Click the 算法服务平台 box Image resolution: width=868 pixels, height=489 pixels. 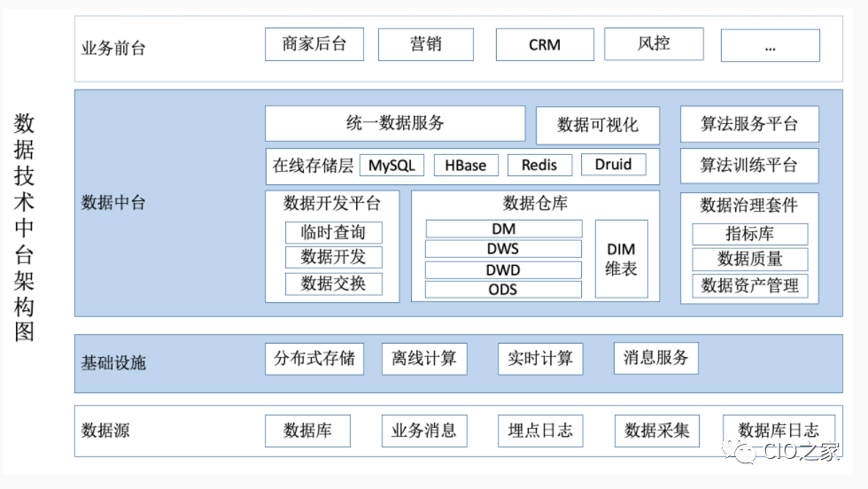748,125
